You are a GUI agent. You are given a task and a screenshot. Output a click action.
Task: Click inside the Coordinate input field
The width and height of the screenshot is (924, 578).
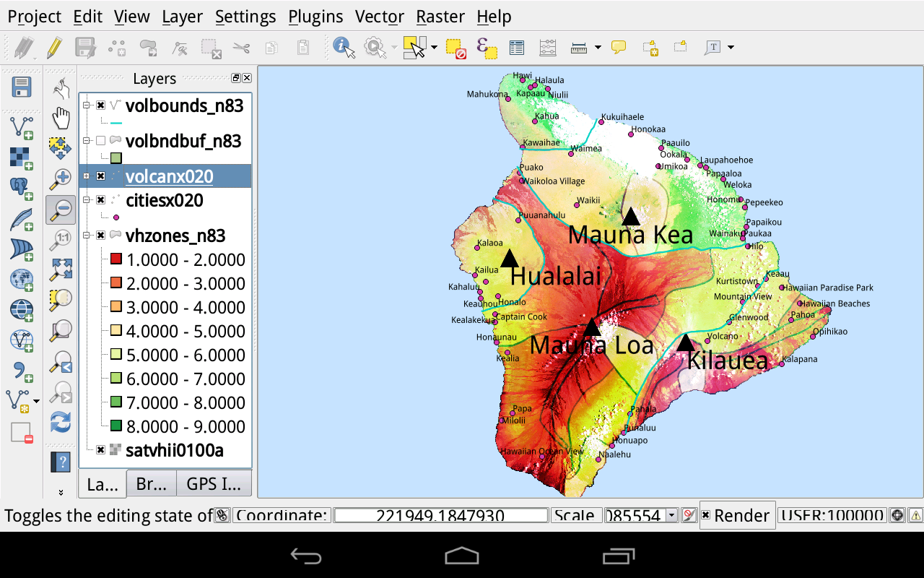coord(440,515)
